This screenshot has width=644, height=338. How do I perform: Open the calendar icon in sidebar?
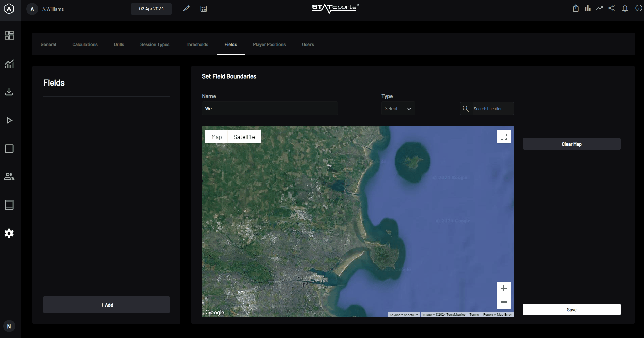pos(9,148)
